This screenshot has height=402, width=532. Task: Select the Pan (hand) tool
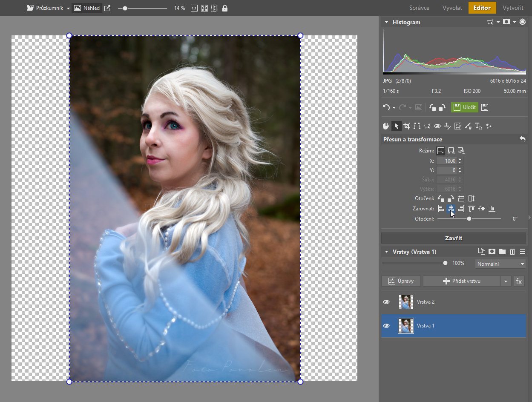386,126
